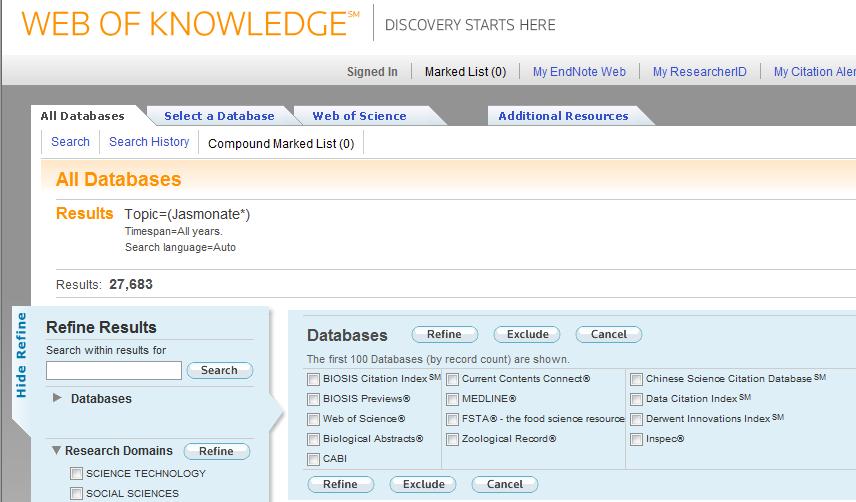Click the top Exclude button beside Databases heading
Image resolution: width=856 pixels, height=502 pixels.
[x=527, y=334]
